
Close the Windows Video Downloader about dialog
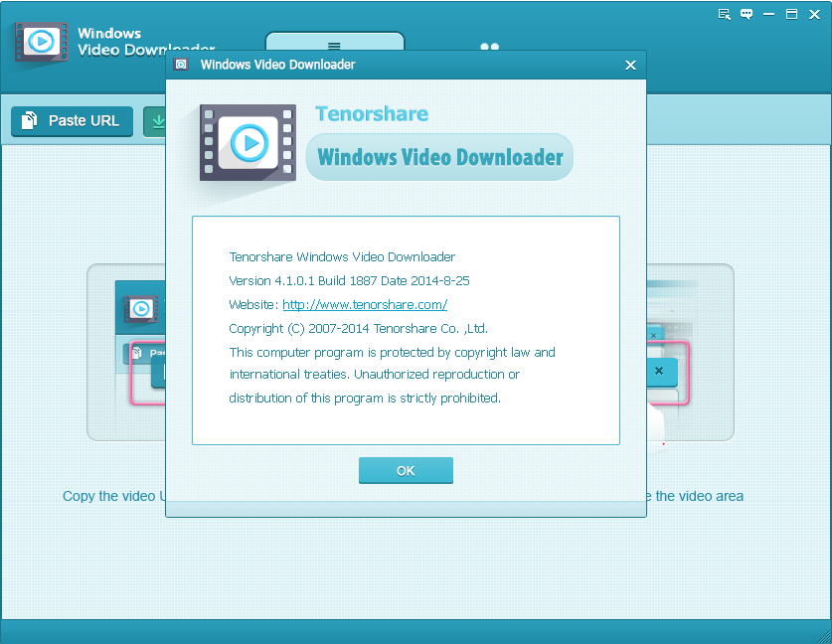(630, 65)
